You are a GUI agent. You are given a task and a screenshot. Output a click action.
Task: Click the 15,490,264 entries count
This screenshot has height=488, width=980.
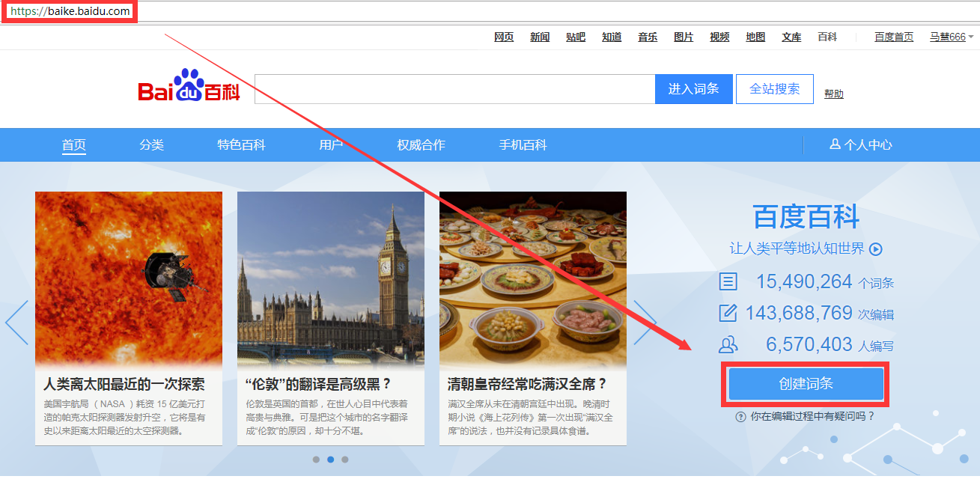804,281
